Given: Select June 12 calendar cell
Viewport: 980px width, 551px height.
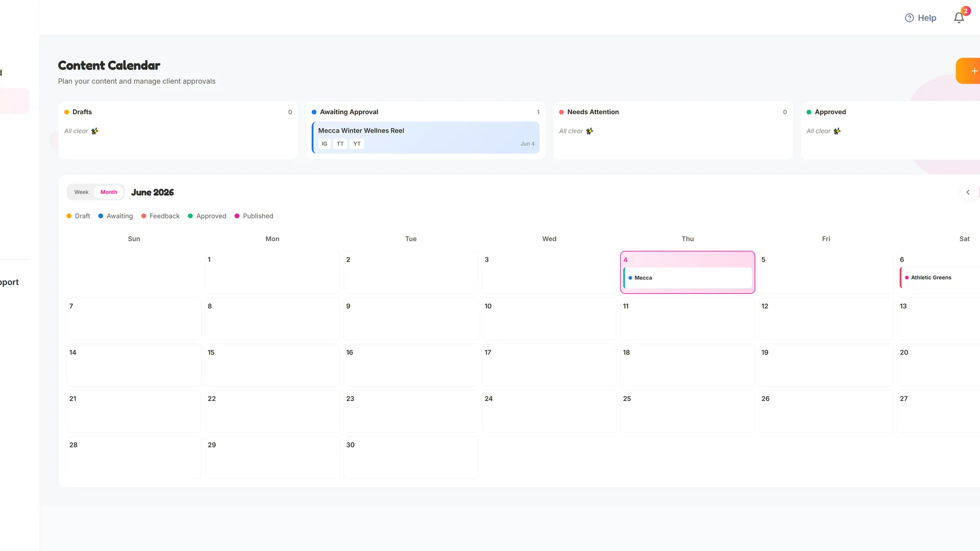Looking at the screenshot, I should tap(826, 319).
